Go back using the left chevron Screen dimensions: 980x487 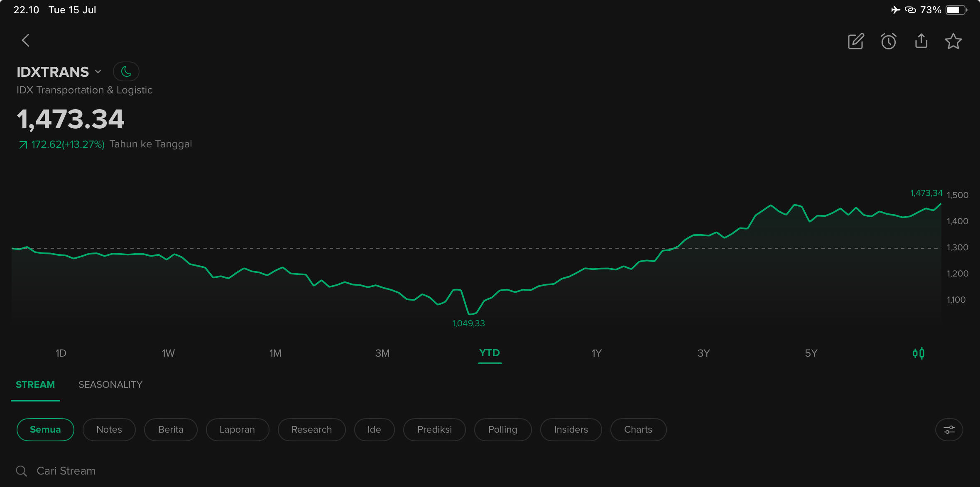pyautogui.click(x=26, y=41)
